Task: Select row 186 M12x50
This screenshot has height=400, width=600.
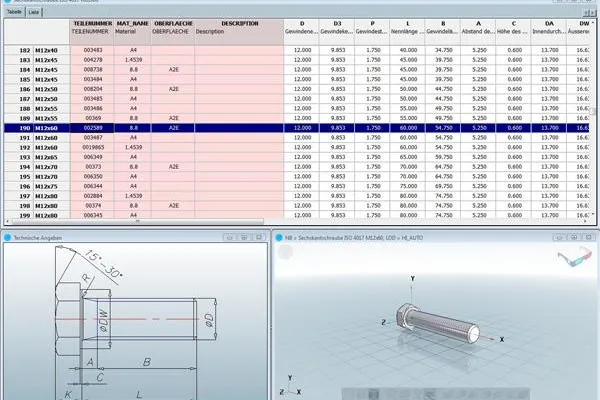Action: [297, 89]
